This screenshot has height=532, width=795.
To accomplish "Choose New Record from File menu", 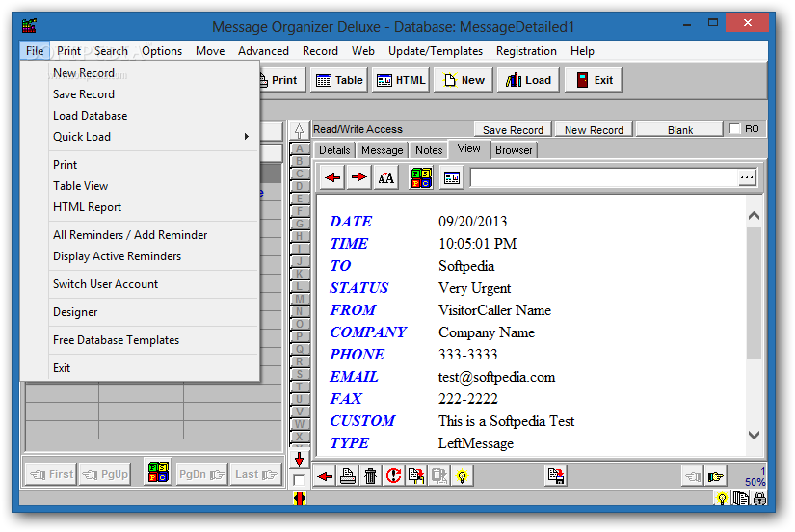I will (153, 73).
